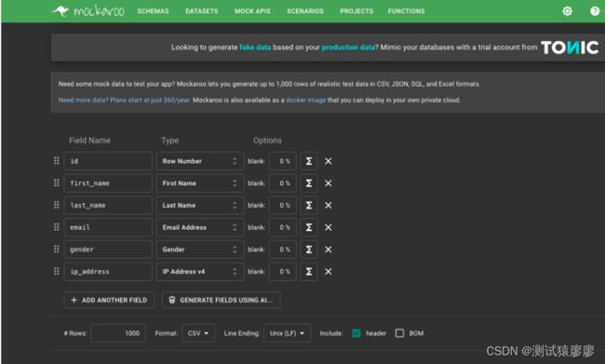
Task: Grab the drag handle of email row
Action: click(x=57, y=227)
